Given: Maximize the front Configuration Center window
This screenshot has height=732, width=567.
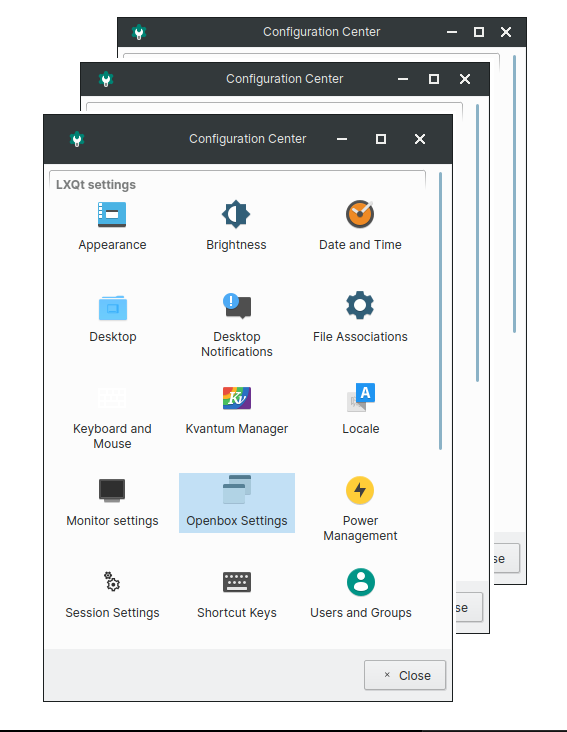Looking at the screenshot, I should click(381, 139).
